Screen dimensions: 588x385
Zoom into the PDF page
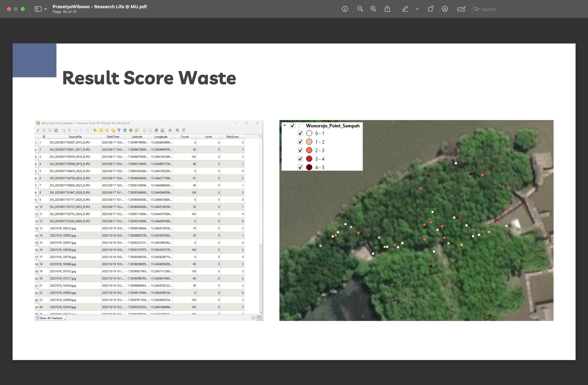pos(373,9)
